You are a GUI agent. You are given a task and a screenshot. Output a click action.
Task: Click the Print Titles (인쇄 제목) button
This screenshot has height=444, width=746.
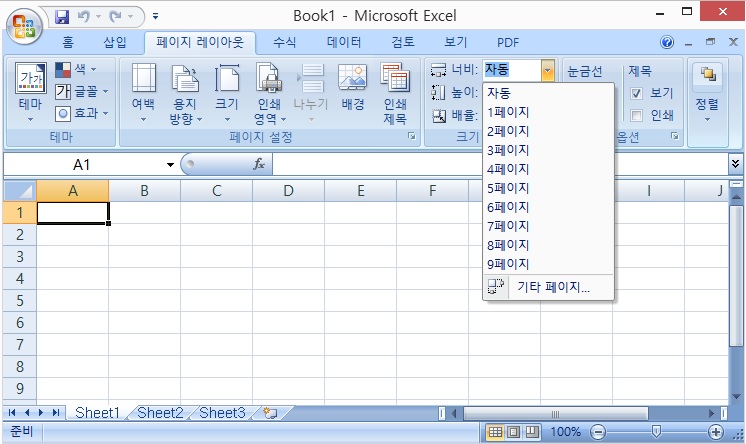[395, 92]
